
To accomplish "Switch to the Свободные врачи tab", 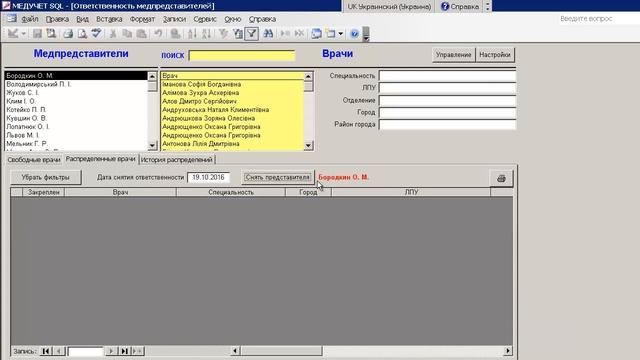I will click(x=34, y=160).
